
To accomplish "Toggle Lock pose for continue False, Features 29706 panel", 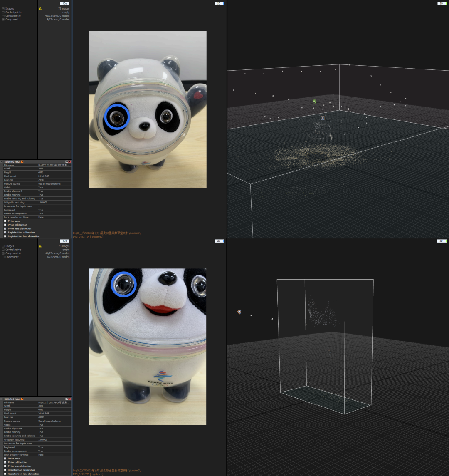I will coord(54,217).
